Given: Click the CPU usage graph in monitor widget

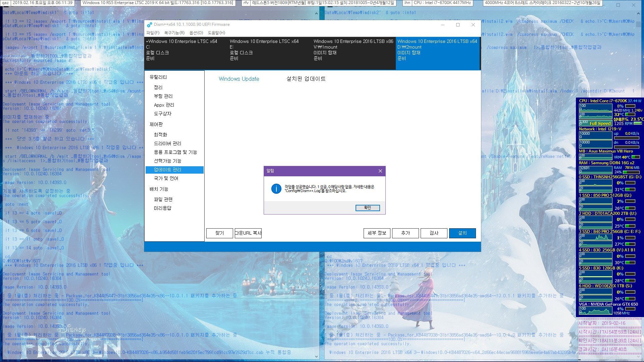Looking at the screenshot, I should 595,108.
